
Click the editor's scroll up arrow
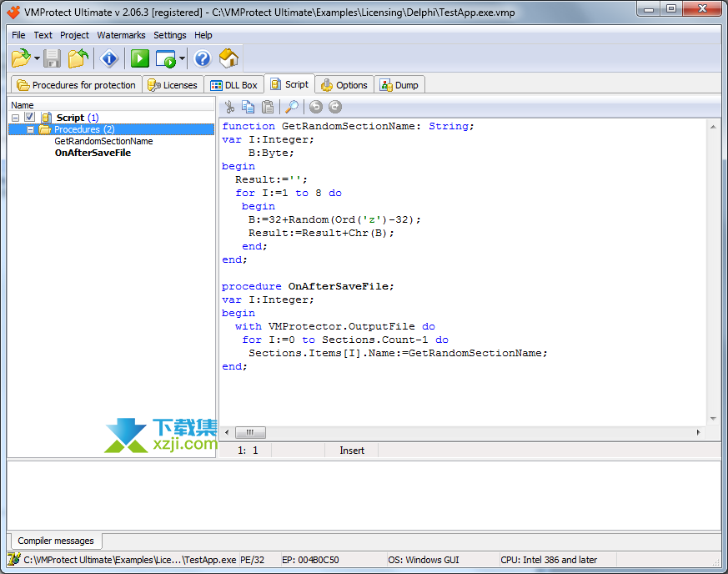[713, 127]
